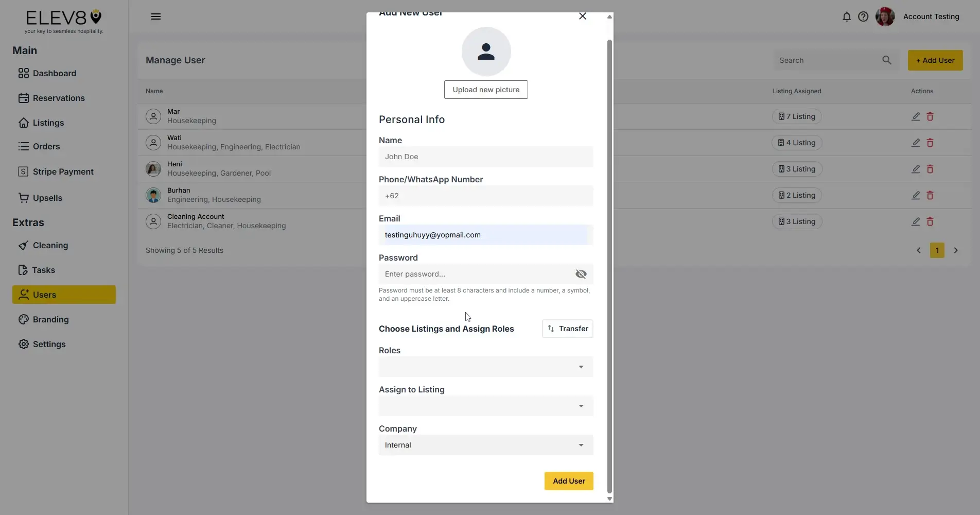Open the Branding menu item

click(x=50, y=319)
